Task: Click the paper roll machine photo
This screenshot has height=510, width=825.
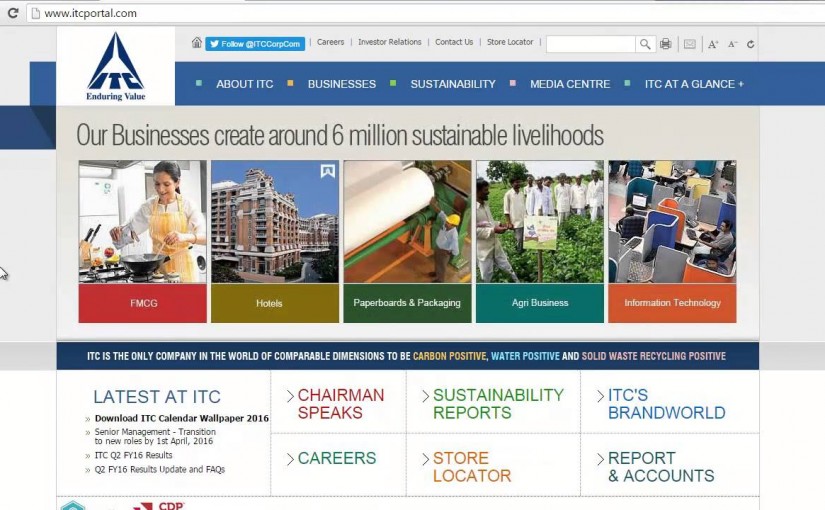Action: [x=408, y=222]
